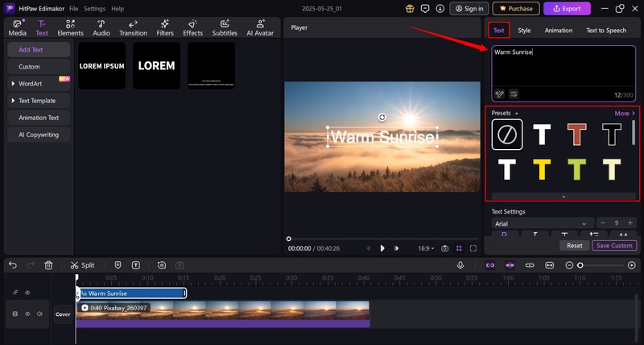This screenshot has height=345, width=644.
Task: Toggle visibility of the text track
Action: click(27, 293)
